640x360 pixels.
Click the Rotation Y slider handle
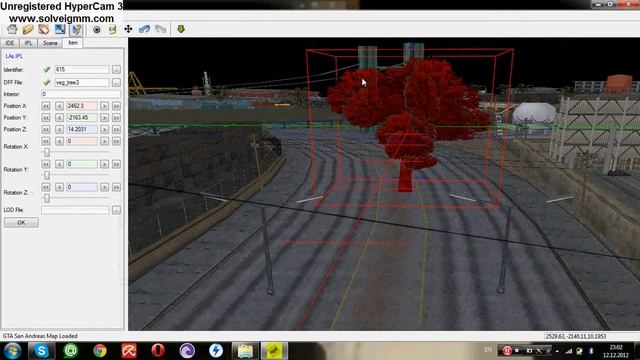coord(47,175)
